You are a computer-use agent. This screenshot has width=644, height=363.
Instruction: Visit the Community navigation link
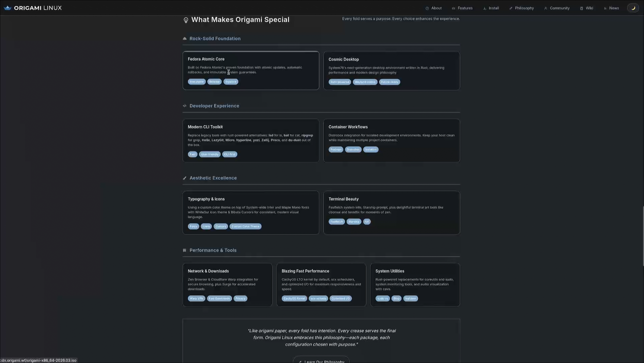point(557,8)
